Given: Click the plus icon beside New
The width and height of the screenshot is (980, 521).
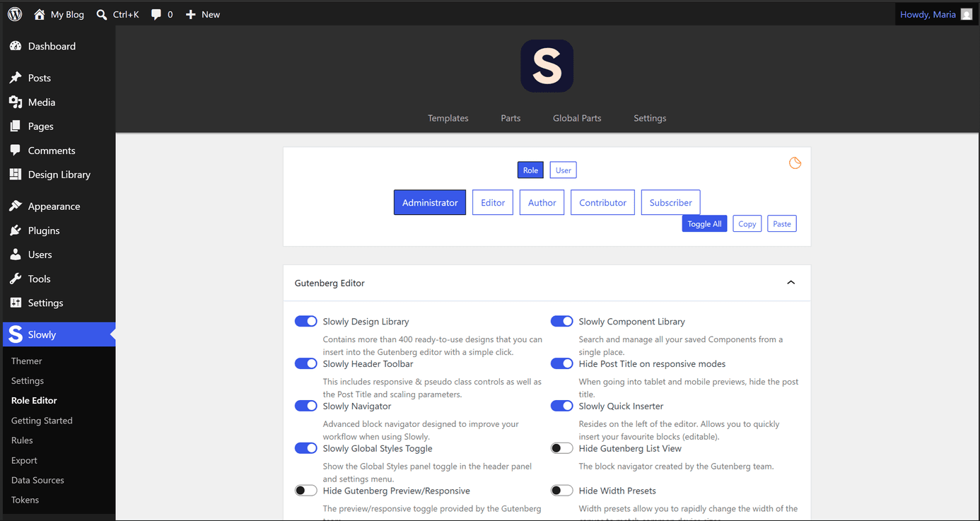Looking at the screenshot, I should click(191, 14).
